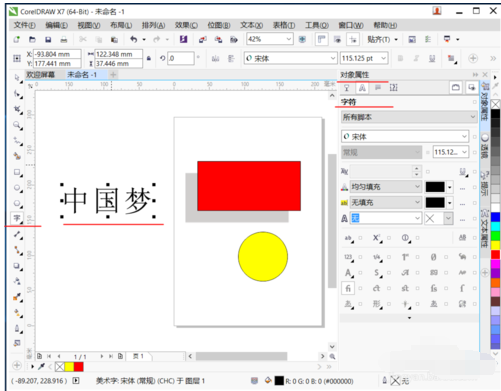Switch to the 欢迎屏幕 tab
The image size is (501, 391).
tap(40, 75)
